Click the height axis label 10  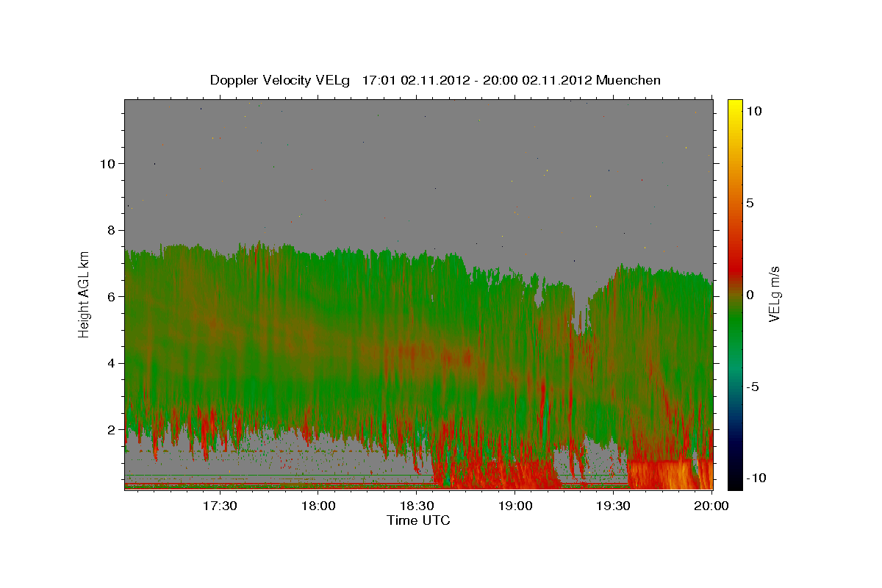pos(109,163)
